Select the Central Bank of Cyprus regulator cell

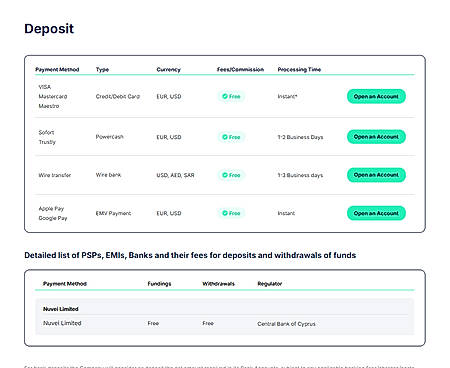tap(286, 324)
